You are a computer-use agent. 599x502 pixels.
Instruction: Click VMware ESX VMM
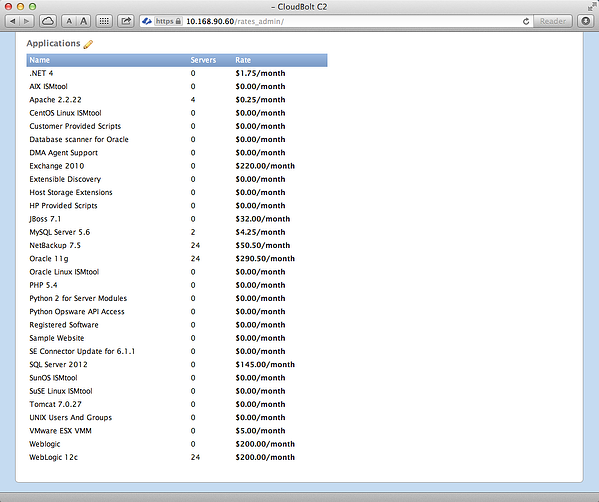60,431
